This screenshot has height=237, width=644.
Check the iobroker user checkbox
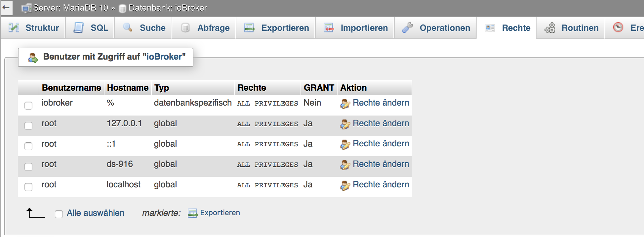pyautogui.click(x=28, y=105)
